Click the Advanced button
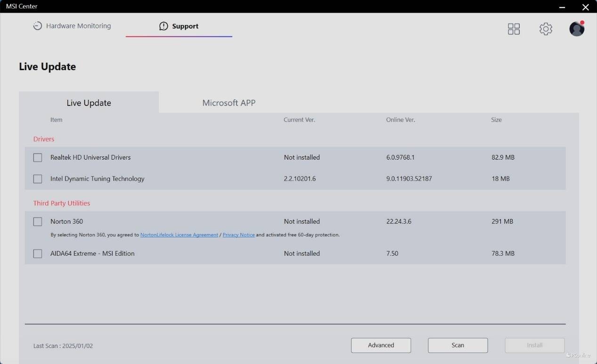Screen dimensions: 597x364 tap(381, 345)
